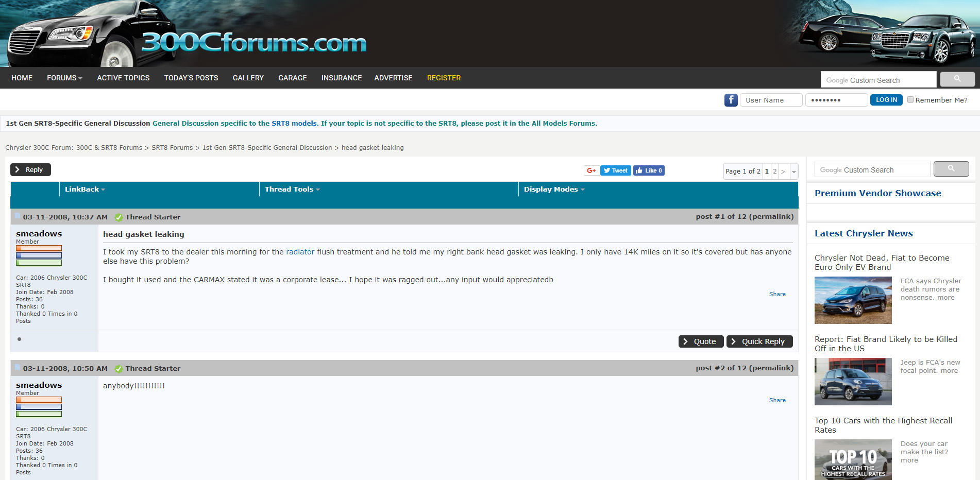
Task: Click the 300Cforums.com logo
Action: (x=254, y=43)
